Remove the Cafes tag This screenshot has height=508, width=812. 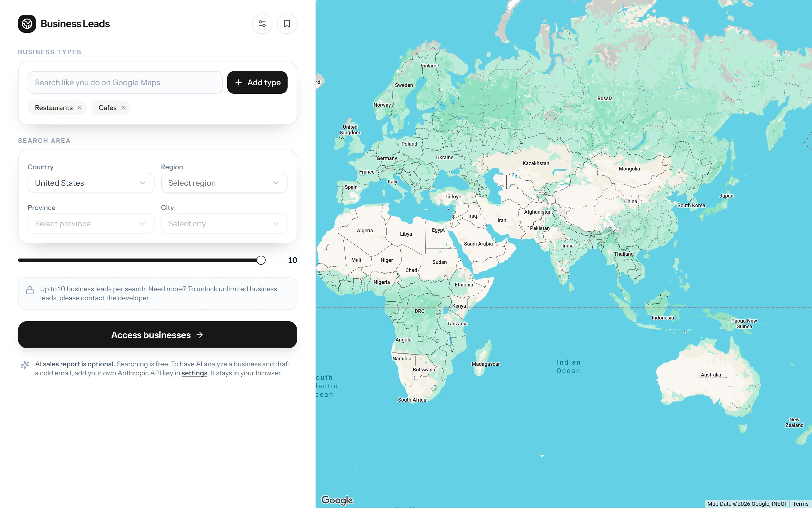point(123,108)
